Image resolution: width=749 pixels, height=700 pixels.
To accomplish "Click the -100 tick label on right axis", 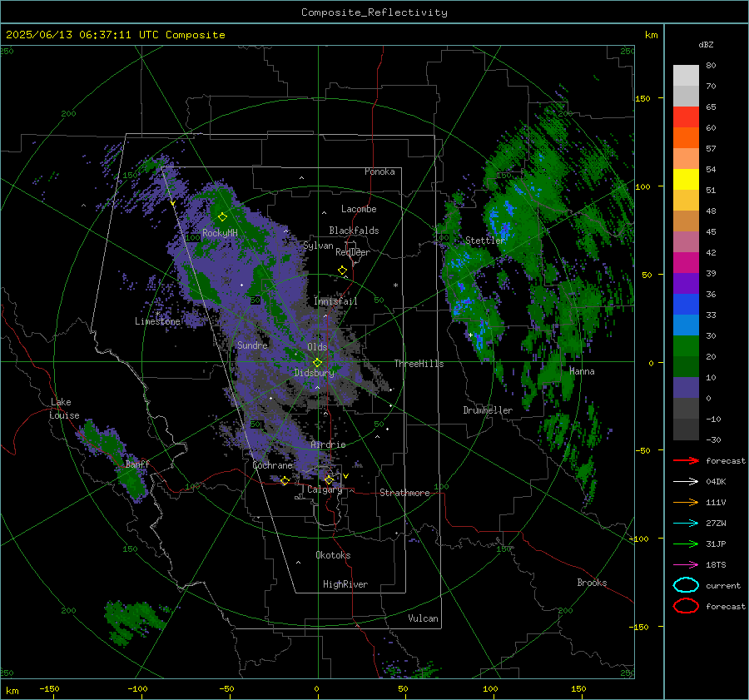I will (638, 539).
